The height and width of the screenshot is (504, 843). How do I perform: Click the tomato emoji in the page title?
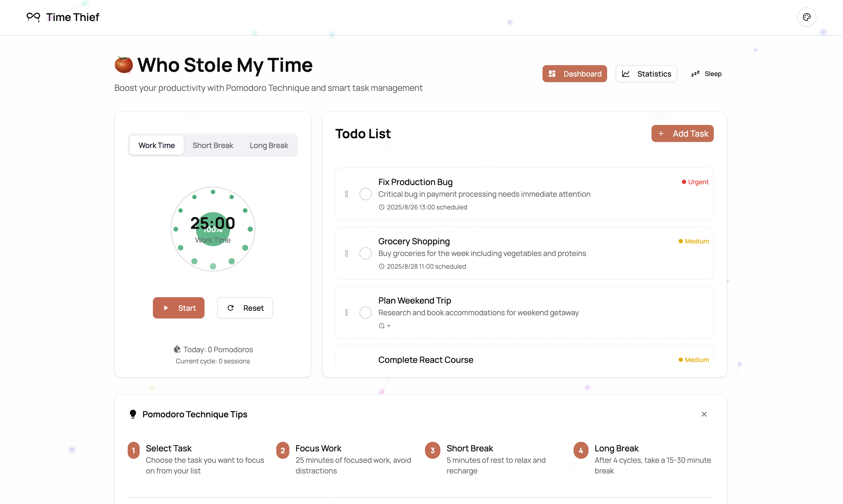[123, 65]
